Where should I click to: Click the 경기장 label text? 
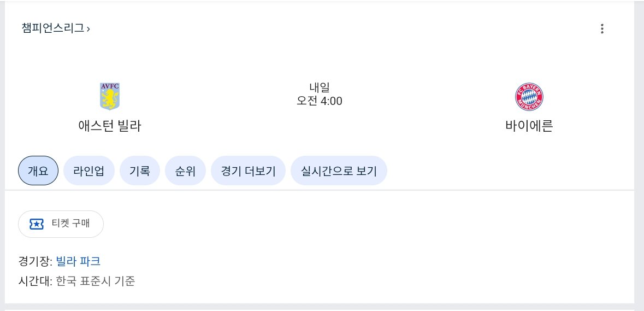(x=34, y=261)
